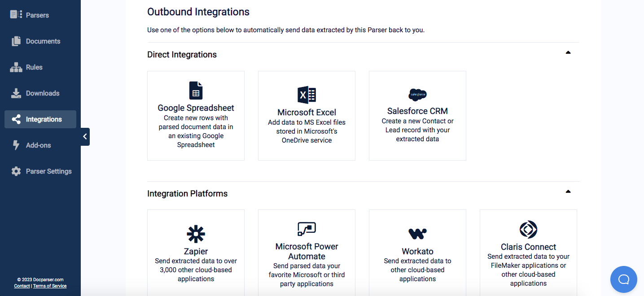This screenshot has height=296, width=644.
Task: Choose the Salesforce CRM title
Action: 417,111
